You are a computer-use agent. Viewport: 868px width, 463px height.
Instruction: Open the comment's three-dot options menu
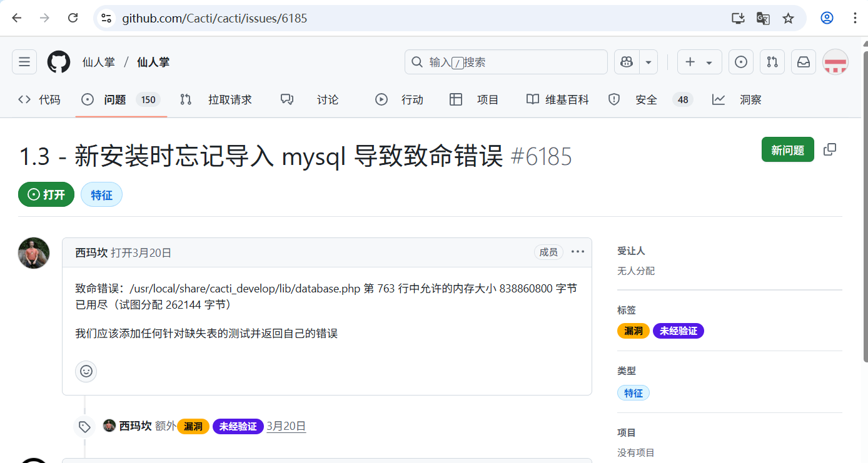pyautogui.click(x=578, y=252)
